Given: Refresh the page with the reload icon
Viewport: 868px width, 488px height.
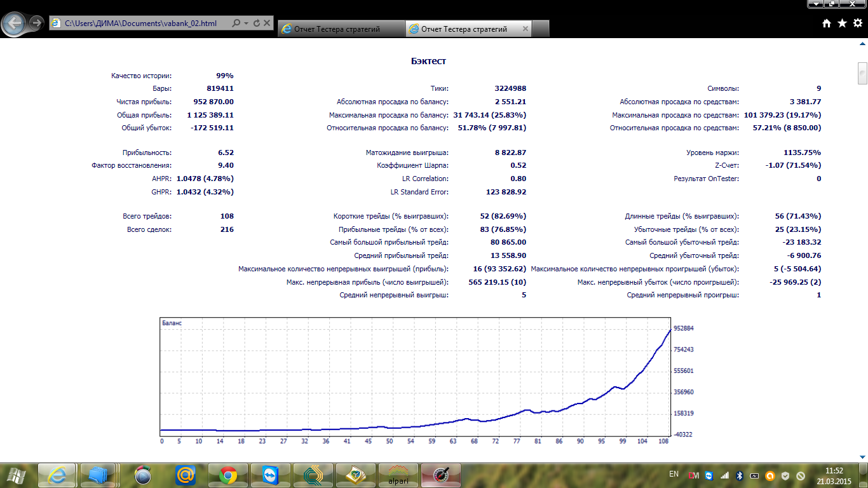Looking at the screenshot, I should click(256, 23).
